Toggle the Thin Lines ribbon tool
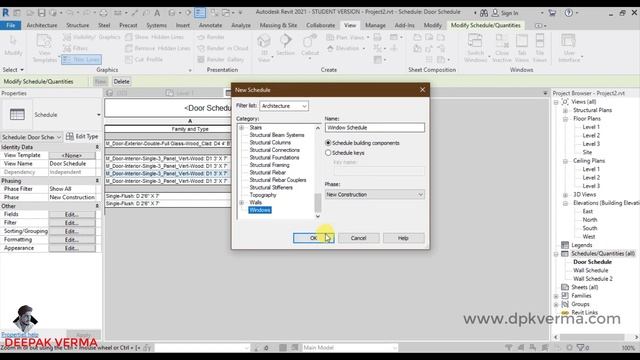The image size is (640, 360). click(81, 60)
